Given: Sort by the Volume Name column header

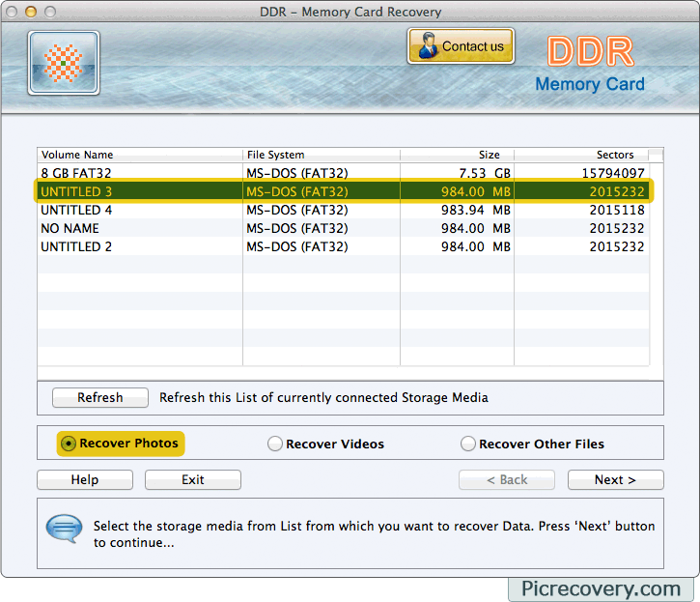Looking at the screenshot, I should [x=140, y=155].
